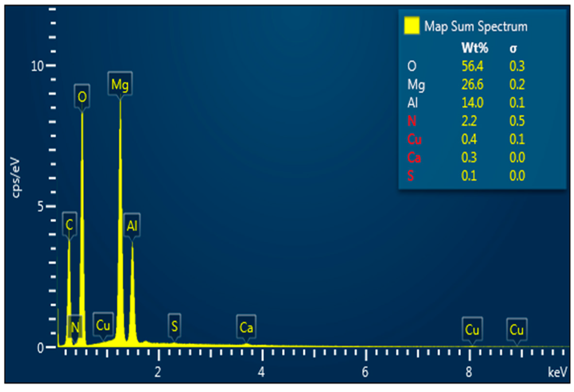Click the σ column header
Screen dimensions: 574x392
pos(513,48)
